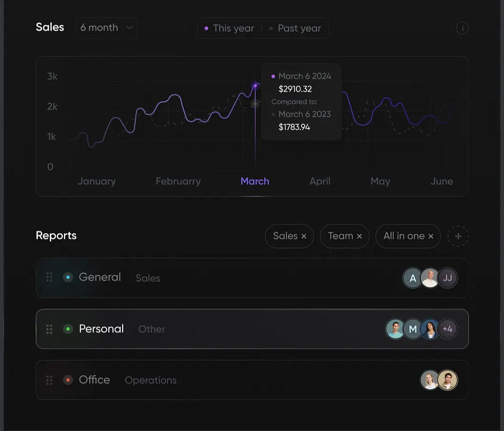Toggle the This year series
This screenshot has width=504, height=431.
229,28
